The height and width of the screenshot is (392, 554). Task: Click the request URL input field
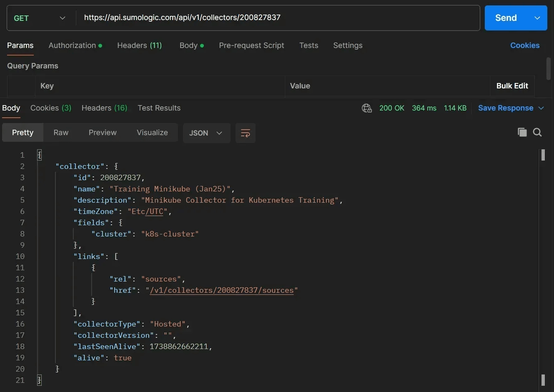coord(275,18)
